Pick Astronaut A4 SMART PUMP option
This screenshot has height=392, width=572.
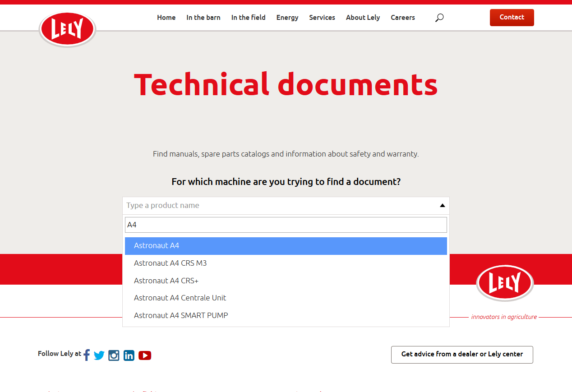click(x=286, y=315)
